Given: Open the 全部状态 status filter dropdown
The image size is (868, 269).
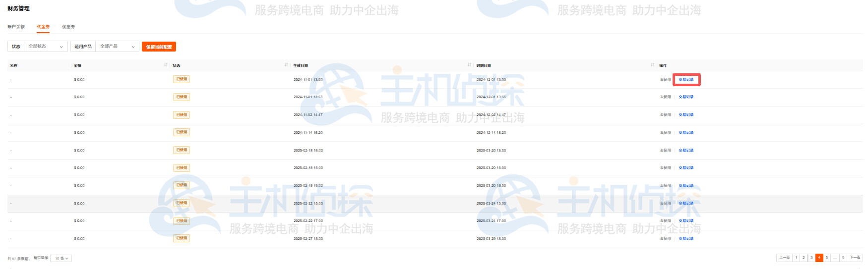Looking at the screenshot, I should pyautogui.click(x=46, y=47).
